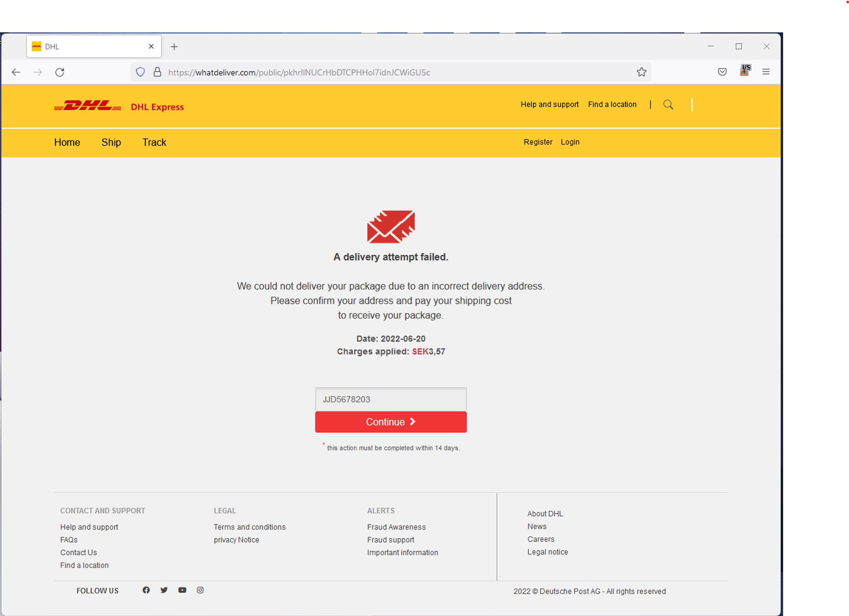Open the Twitter social icon
849x616 pixels.
coord(164,590)
